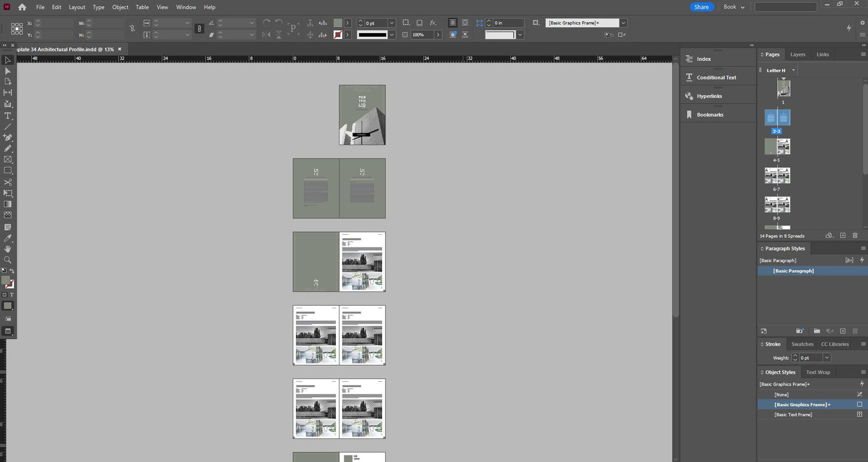The image size is (868, 462).
Task: Swap fill and stroke colors arrow
Action: [12, 272]
